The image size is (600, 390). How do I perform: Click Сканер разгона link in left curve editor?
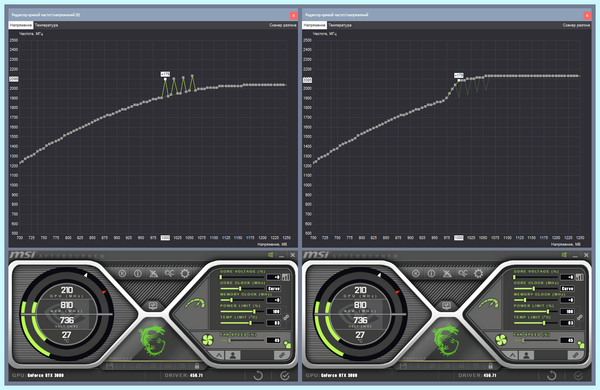click(282, 25)
